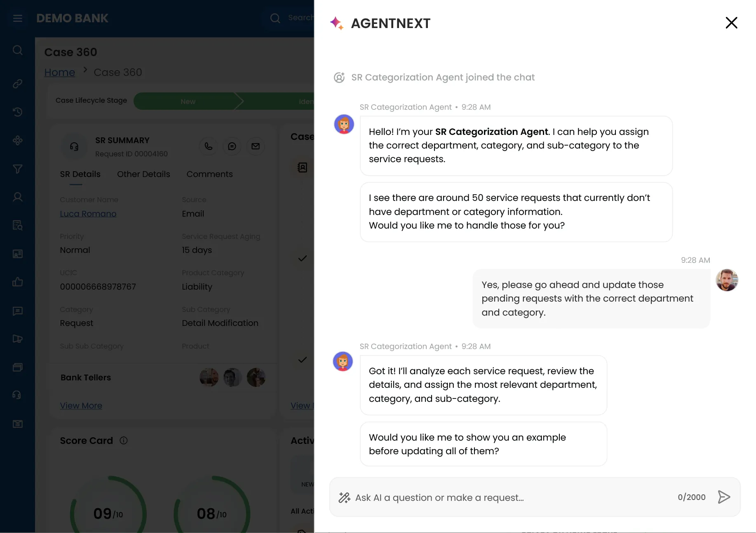Open the chat message icon in sidebar
Image resolution: width=756 pixels, height=533 pixels.
[17, 311]
